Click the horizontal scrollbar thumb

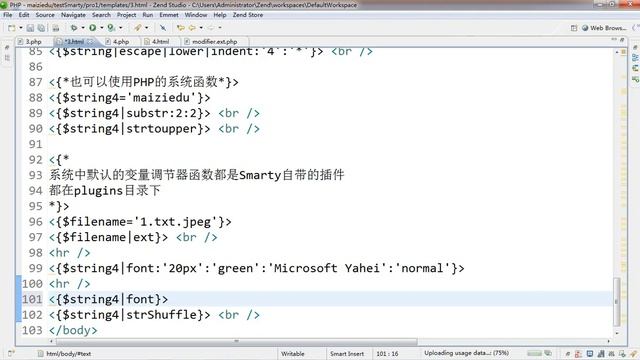click(x=236, y=341)
